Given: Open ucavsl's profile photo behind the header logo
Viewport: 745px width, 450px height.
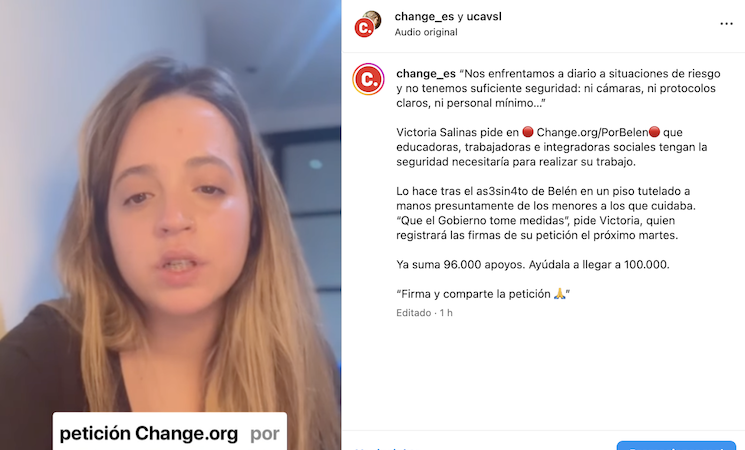Looking at the screenshot, I should pos(373,19).
